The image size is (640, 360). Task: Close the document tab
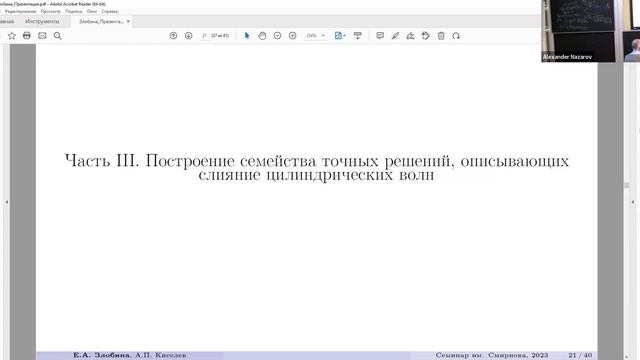tap(128, 21)
